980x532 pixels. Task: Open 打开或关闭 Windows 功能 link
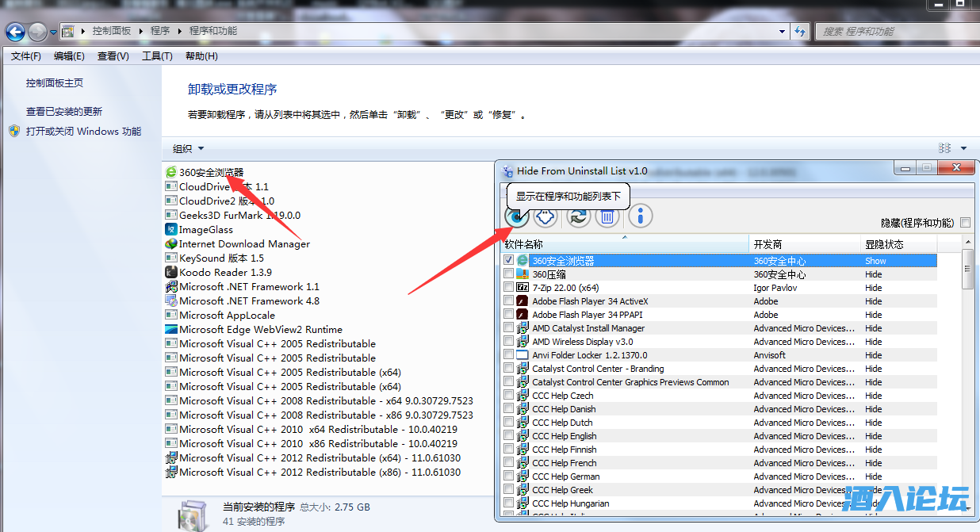(x=83, y=132)
